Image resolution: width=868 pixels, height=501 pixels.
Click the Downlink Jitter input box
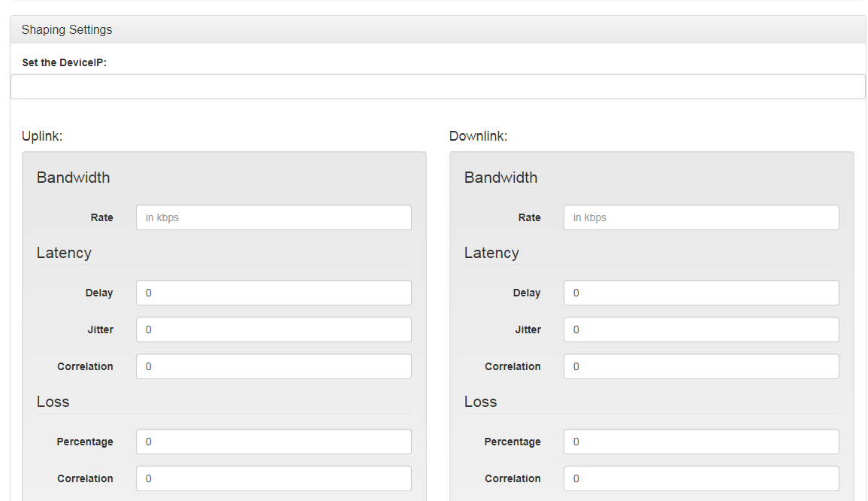tap(701, 329)
